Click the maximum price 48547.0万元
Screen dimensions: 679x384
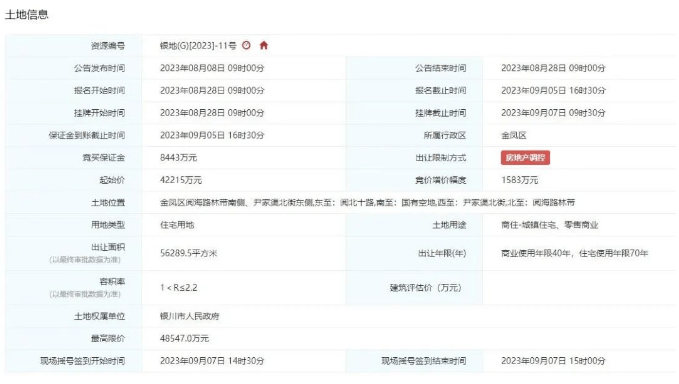tap(184, 339)
